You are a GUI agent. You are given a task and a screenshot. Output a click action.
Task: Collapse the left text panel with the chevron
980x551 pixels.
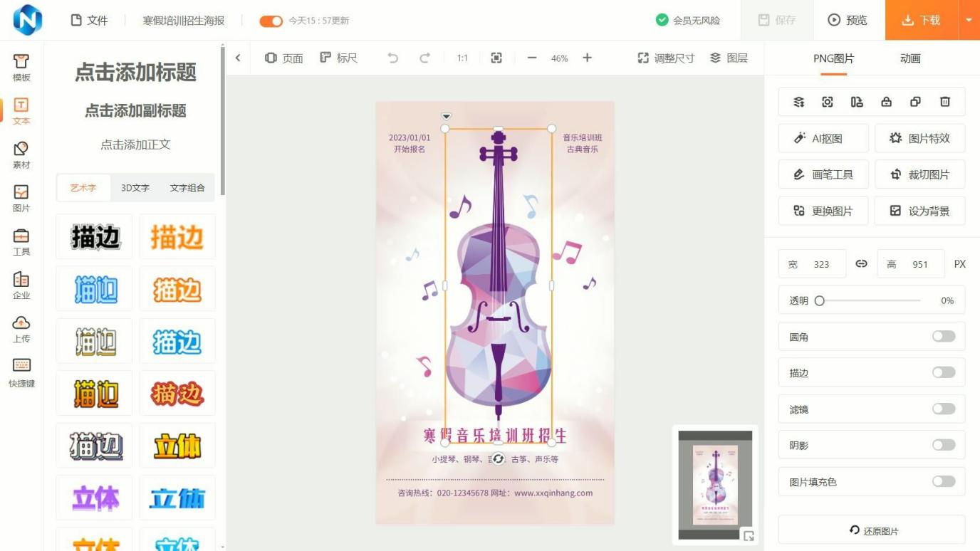238,58
